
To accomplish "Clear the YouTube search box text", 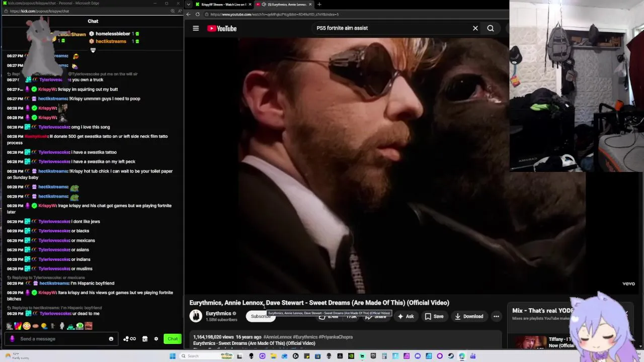I will point(475,28).
